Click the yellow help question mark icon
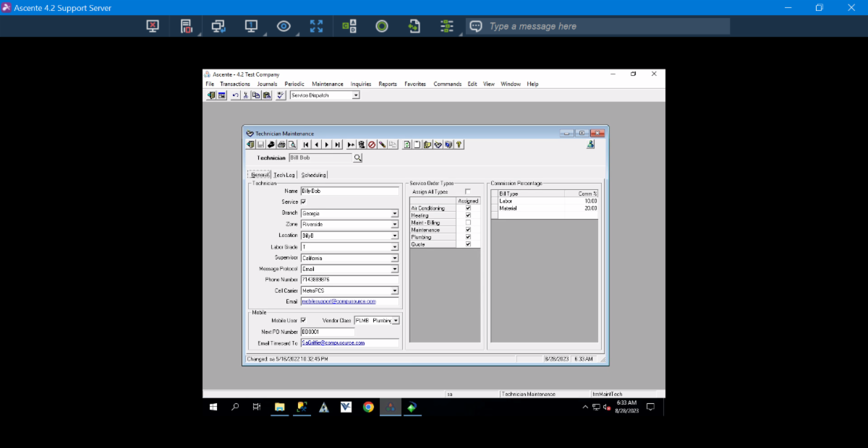 pos(459,145)
